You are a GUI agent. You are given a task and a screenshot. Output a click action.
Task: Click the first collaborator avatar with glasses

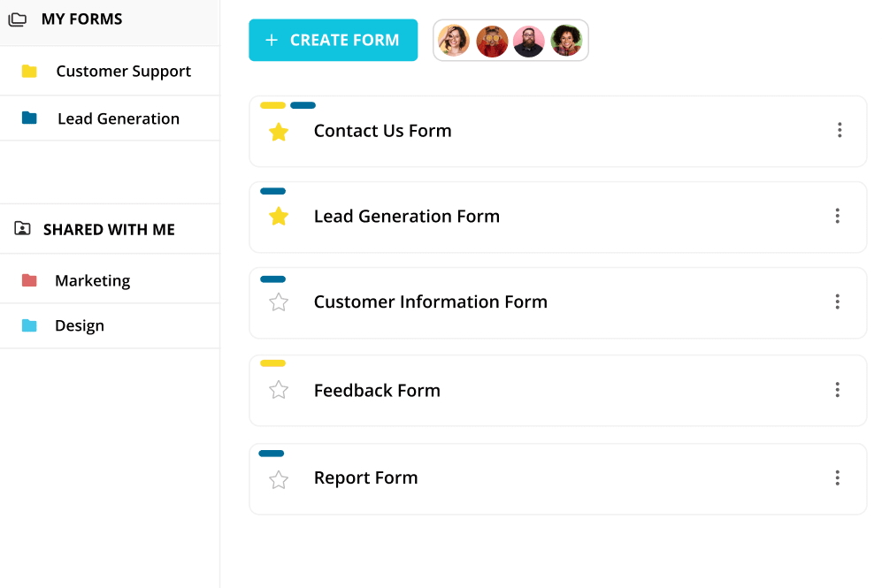pyautogui.click(x=454, y=41)
